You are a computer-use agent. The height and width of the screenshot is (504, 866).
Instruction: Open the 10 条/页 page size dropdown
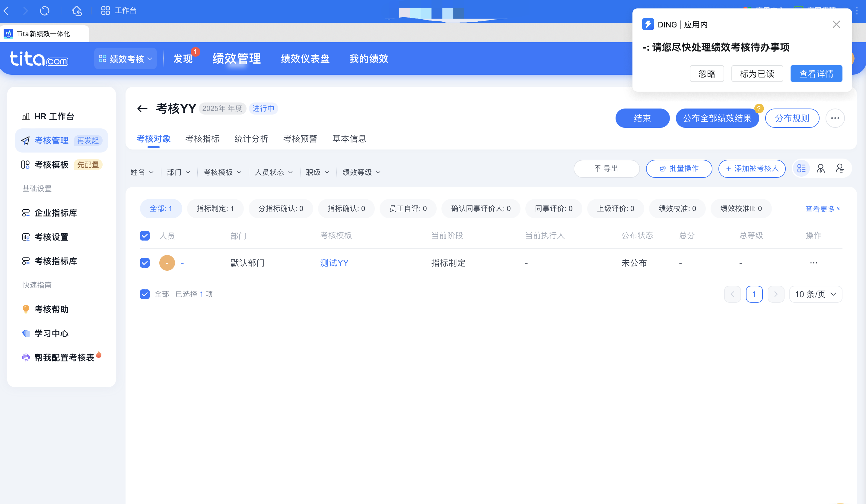816,294
